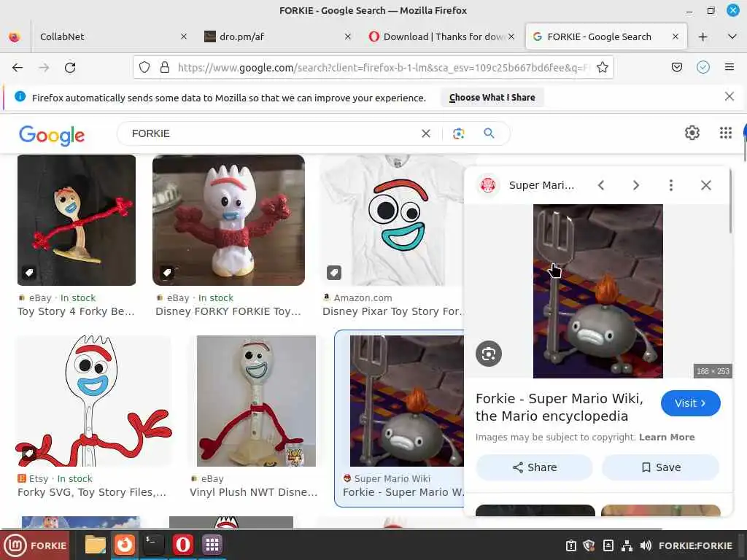
Task: Open Vinyl Plush eBay Forky thumbnail
Action: 256,401
